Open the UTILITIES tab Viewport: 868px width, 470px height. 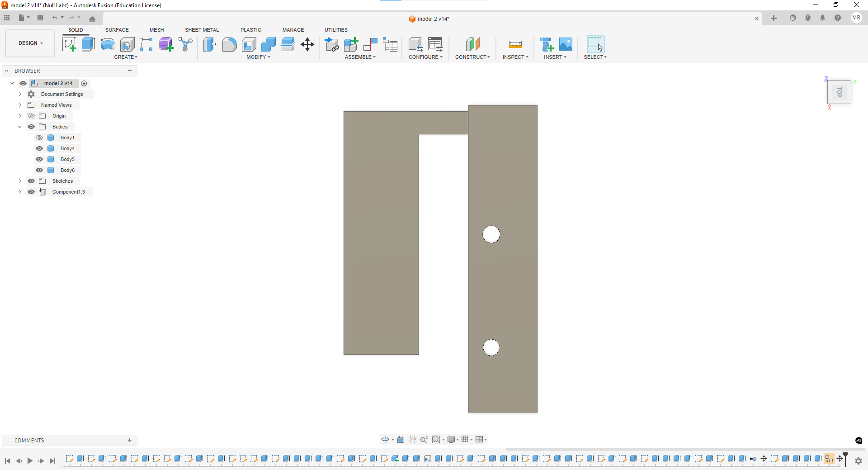pyautogui.click(x=336, y=30)
